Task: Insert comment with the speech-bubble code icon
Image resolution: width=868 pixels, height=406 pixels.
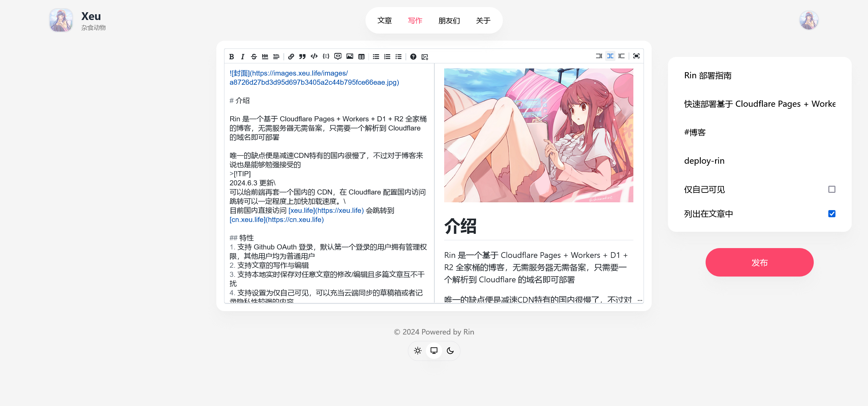Action: click(x=338, y=56)
